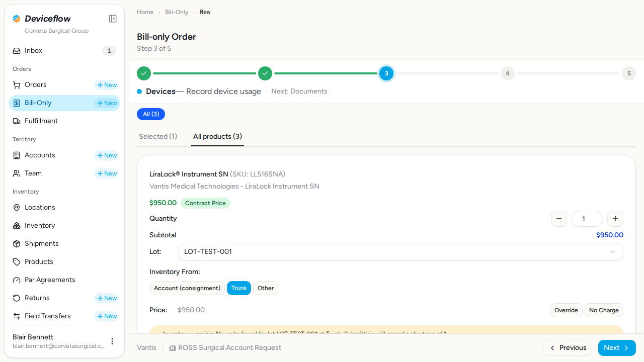Open Par Agreements handshake item
Viewport: 644px width, 362px height.
64,280
